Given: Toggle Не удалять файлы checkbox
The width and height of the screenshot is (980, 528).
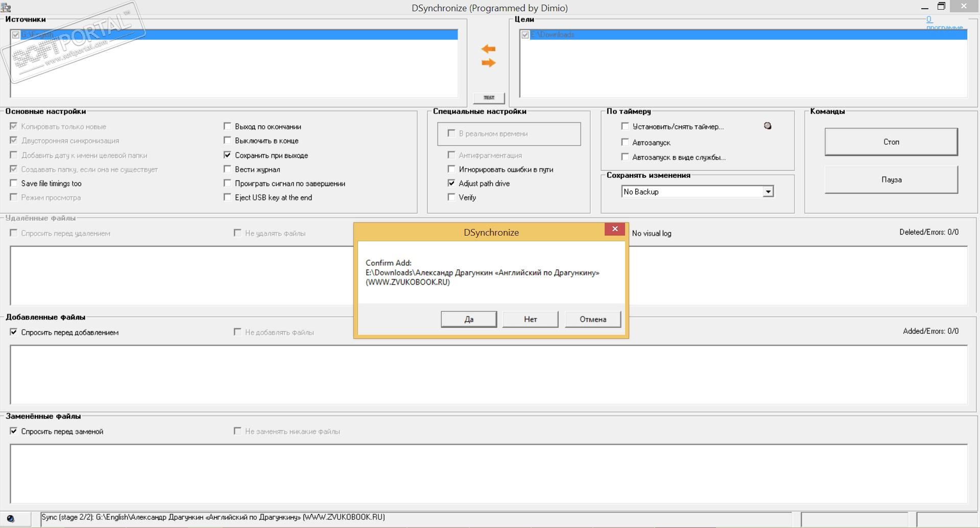Looking at the screenshot, I should (237, 233).
